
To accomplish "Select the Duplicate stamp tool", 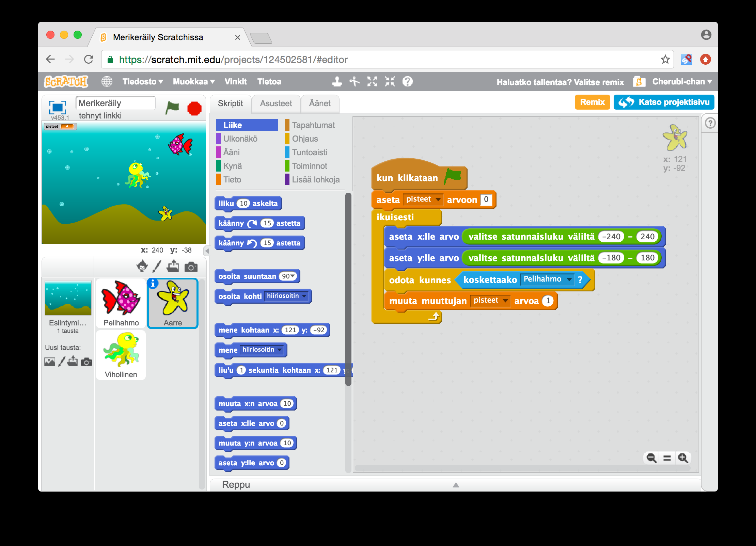I will (337, 82).
